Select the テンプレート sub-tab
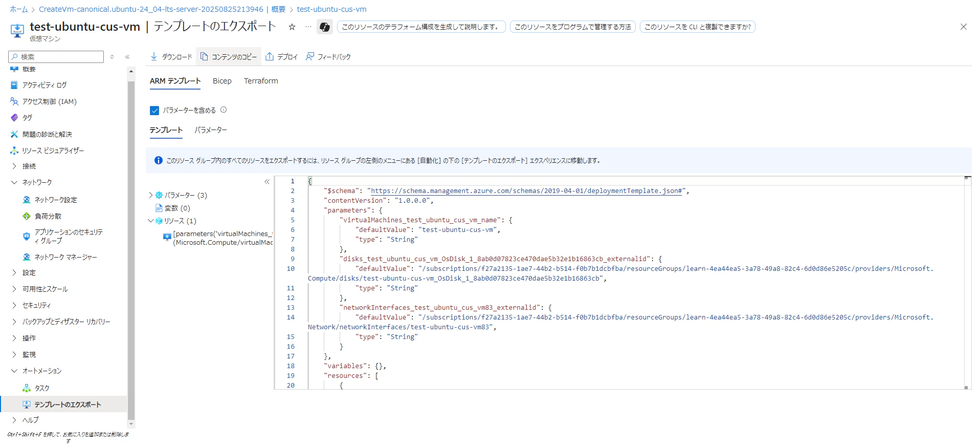The width and height of the screenshot is (980, 446). point(166,130)
